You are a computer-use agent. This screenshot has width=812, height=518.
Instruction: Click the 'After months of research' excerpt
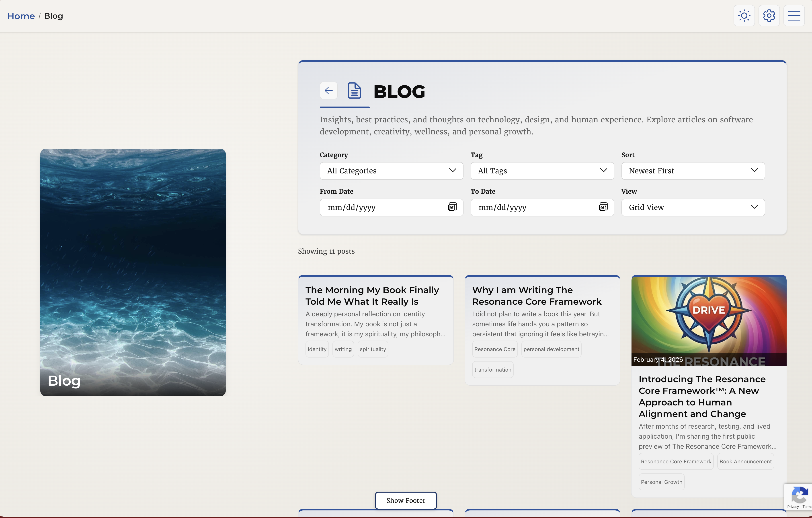707,436
